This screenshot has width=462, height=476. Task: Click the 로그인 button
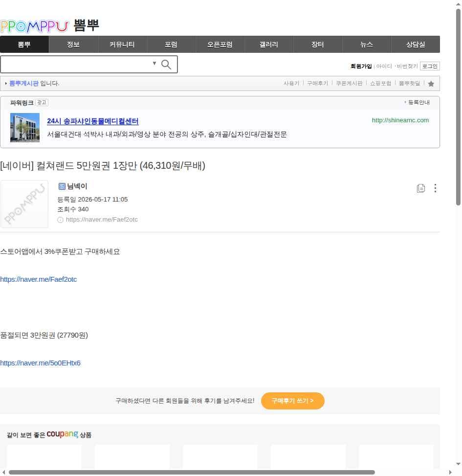[x=430, y=66]
